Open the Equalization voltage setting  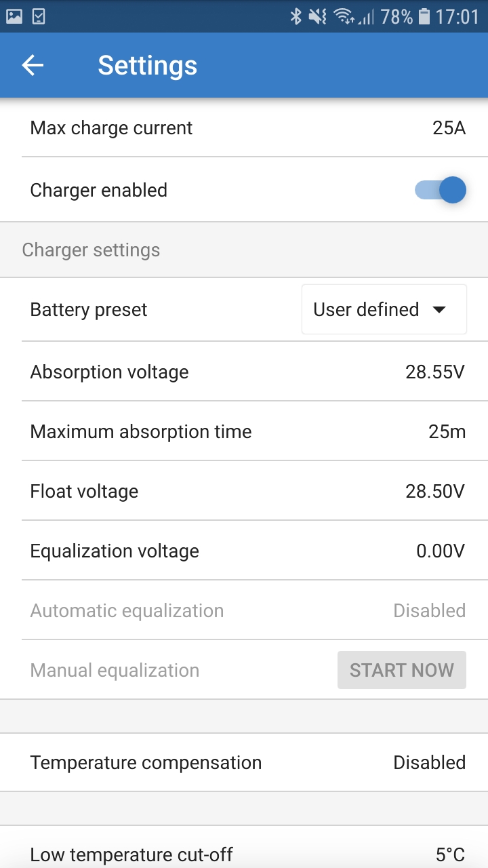244,551
